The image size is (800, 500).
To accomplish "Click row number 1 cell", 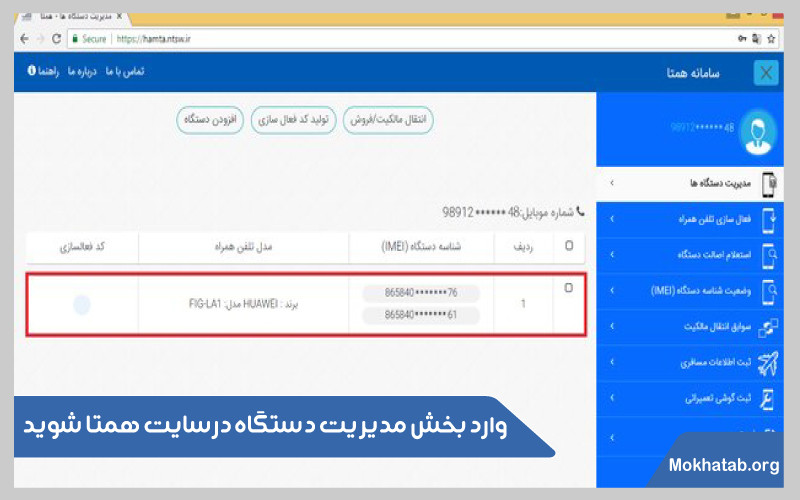I will [523, 304].
